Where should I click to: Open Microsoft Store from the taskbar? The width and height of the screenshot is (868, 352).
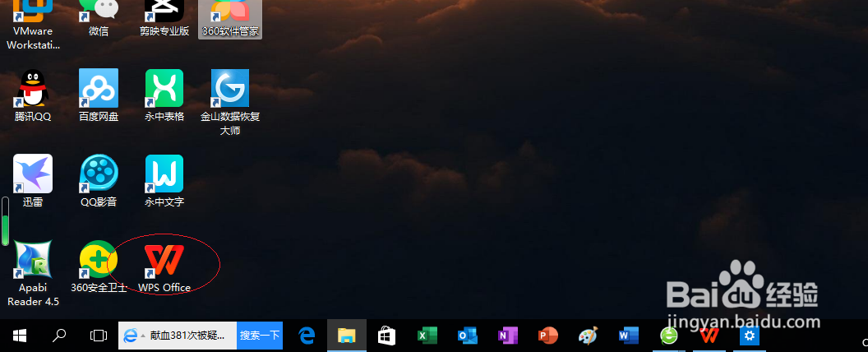tap(386, 335)
